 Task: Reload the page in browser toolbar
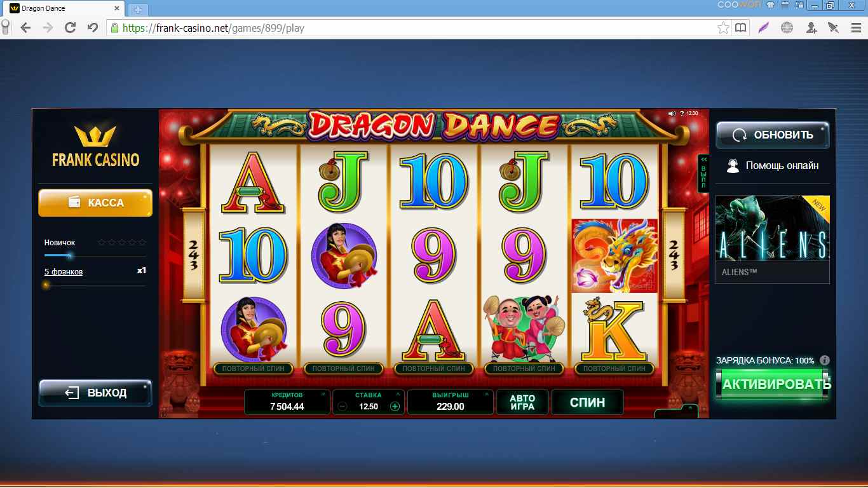click(71, 27)
